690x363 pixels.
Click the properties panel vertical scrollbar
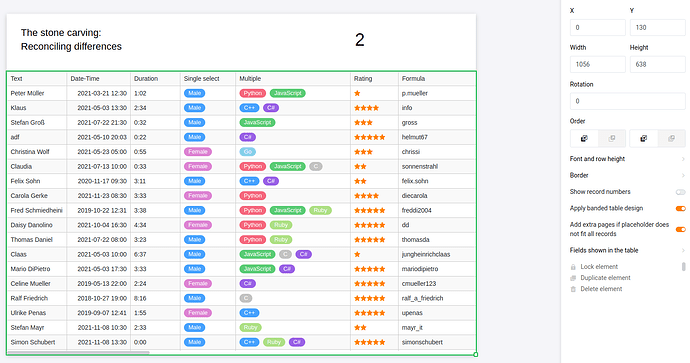[x=683, y=267]
